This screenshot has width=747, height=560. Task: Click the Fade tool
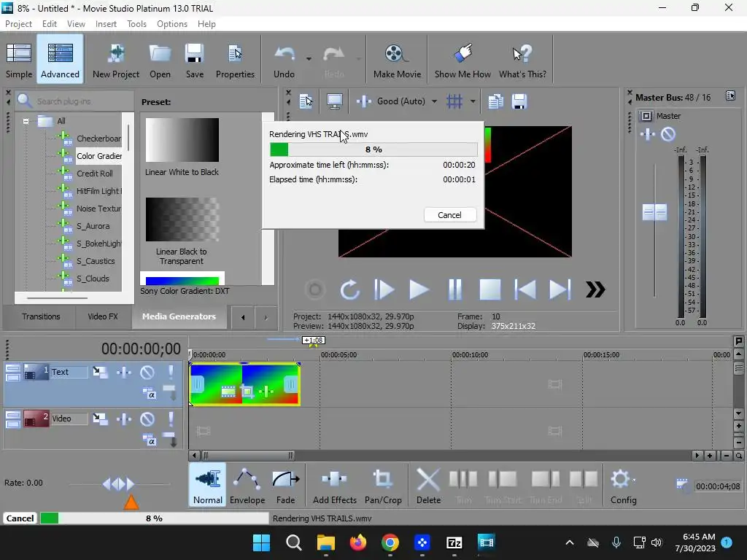pyautogui.click(x=286, y=486)
